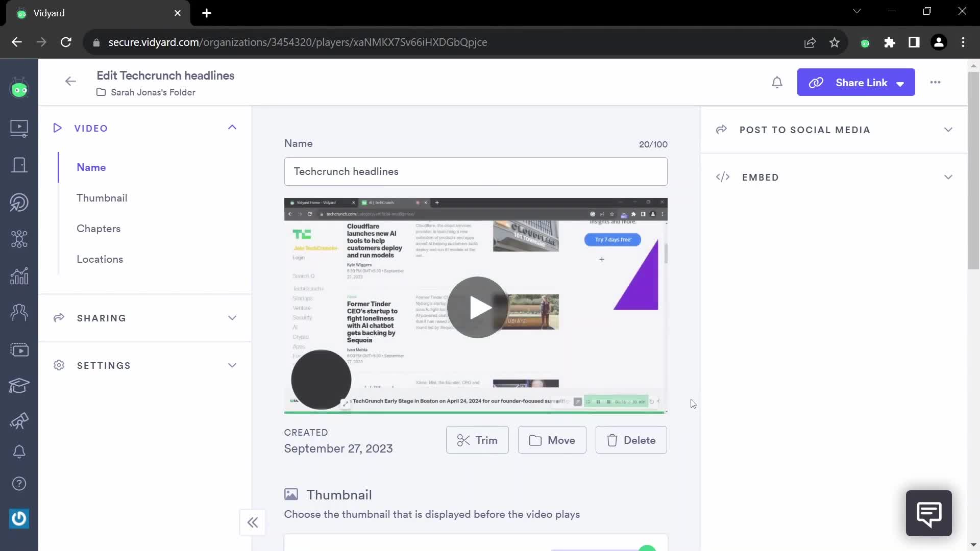The height and width of the screenshot is (551, 980).
Task: Click the browser extensions puzzle icon
Action: (889, 42)
